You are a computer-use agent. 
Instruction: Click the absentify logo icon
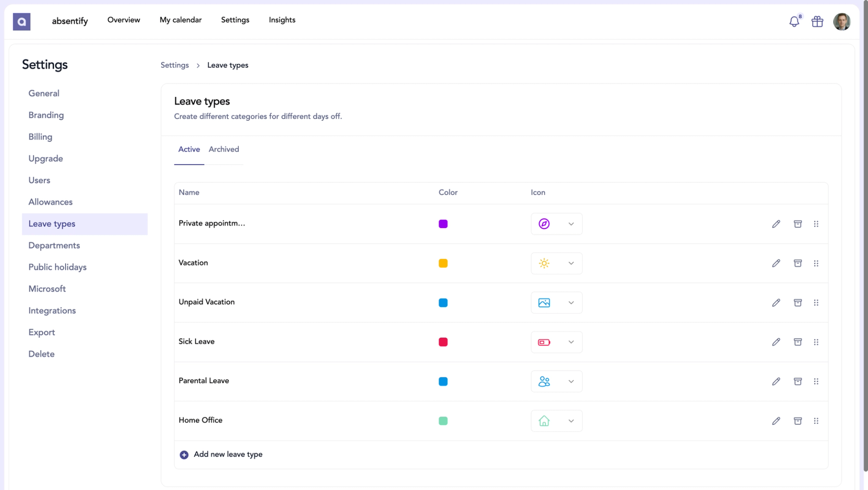click(x=22, y=21)
